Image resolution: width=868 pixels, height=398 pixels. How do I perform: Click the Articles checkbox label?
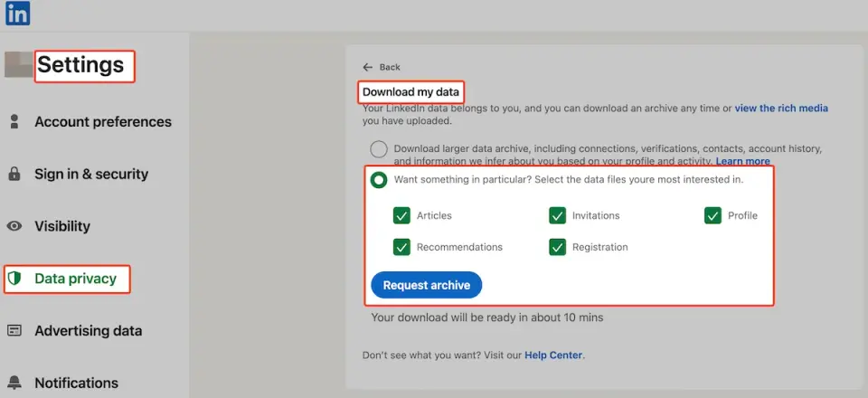pyautogui.click(x=434, y=216)
